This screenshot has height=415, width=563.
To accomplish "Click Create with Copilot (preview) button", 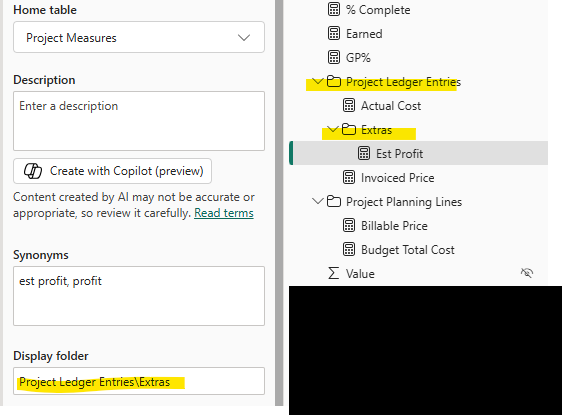I will (x=112, y=171).
